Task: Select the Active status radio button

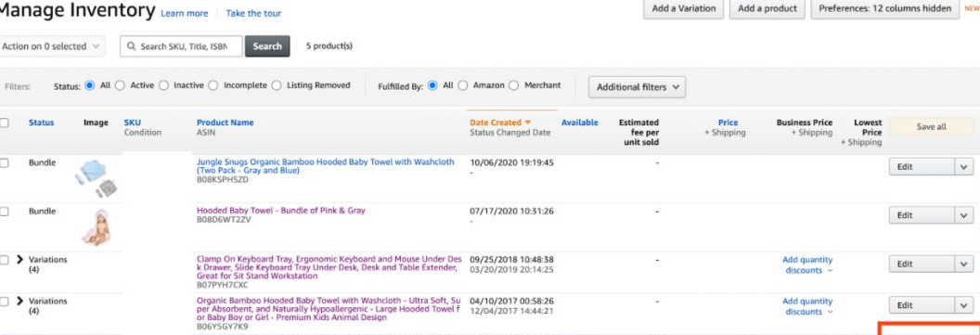Action: pos(120,85)
